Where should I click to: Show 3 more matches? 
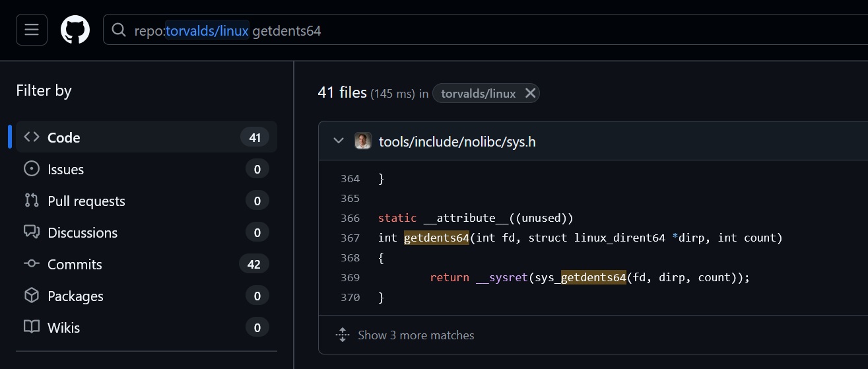[x=416, y=335]
